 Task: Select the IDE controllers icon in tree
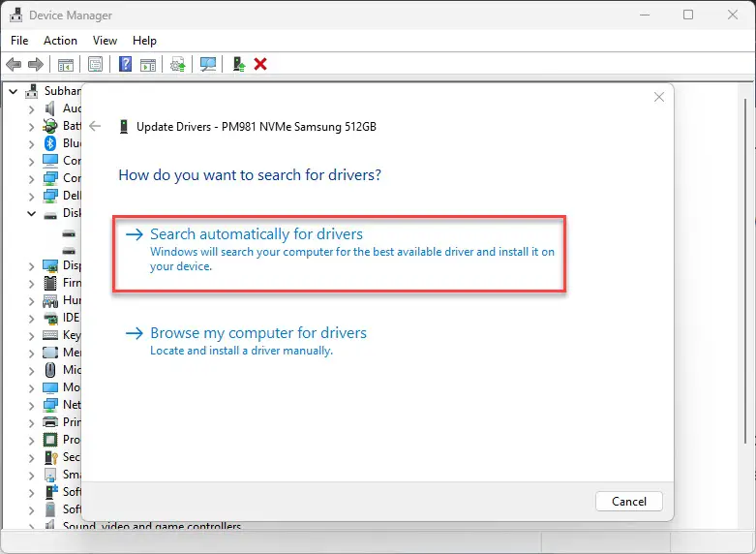pos(50,318)
